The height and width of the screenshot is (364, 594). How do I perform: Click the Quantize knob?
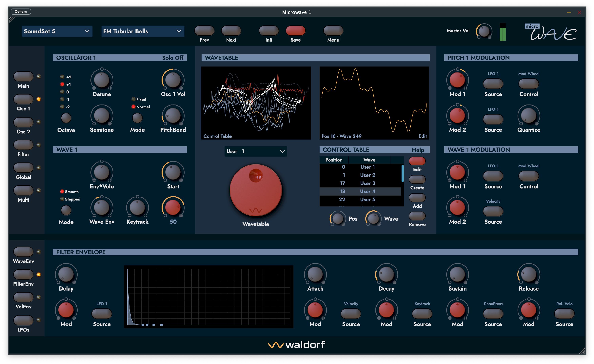pyautogui.click(x=528, y=115)
